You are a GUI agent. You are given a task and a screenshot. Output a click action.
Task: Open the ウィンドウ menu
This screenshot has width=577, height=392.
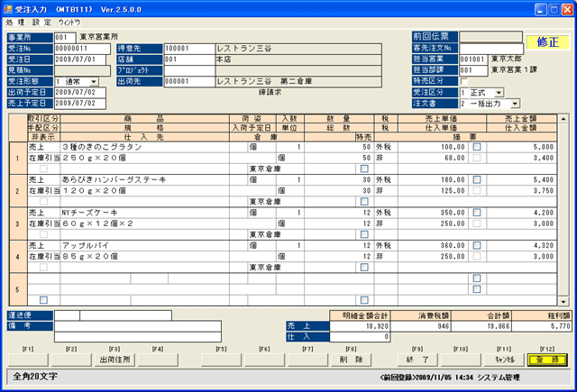coord(69,23)
